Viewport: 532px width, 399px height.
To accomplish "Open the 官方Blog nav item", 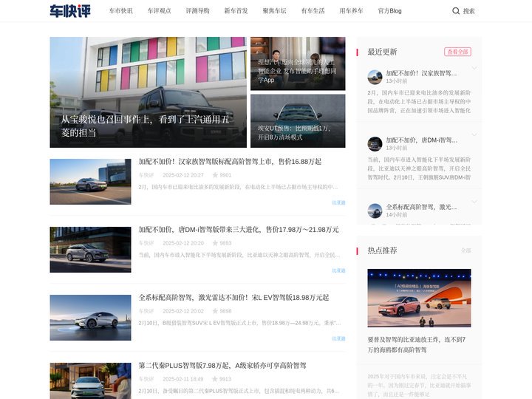I will point(390,11).
